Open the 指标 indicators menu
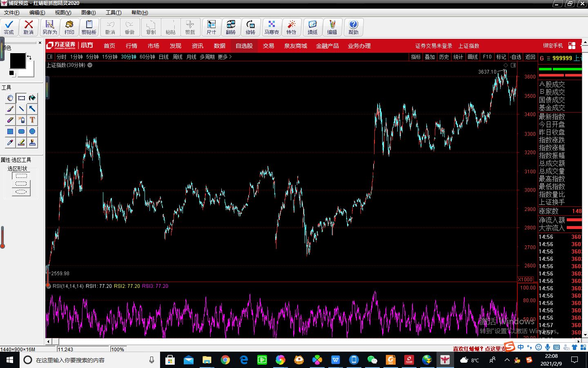The image size is (588, 368). click(416, 57)
